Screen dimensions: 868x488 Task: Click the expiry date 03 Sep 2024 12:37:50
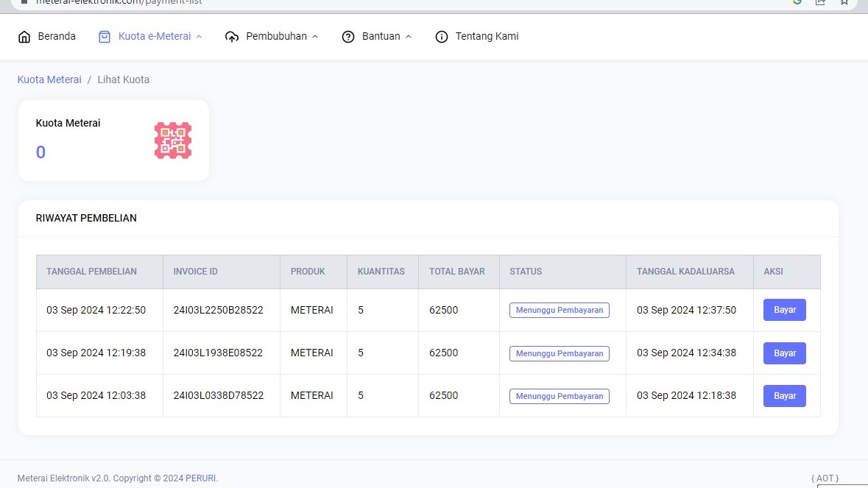click(x=686, y=311)
